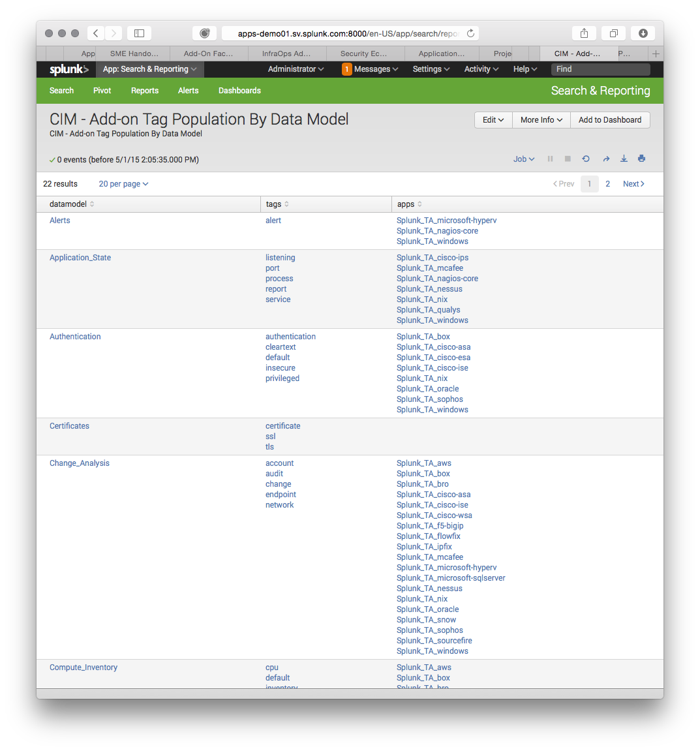Pause the search job
This screenshot has width=700, height=751.
click(550, 159)
